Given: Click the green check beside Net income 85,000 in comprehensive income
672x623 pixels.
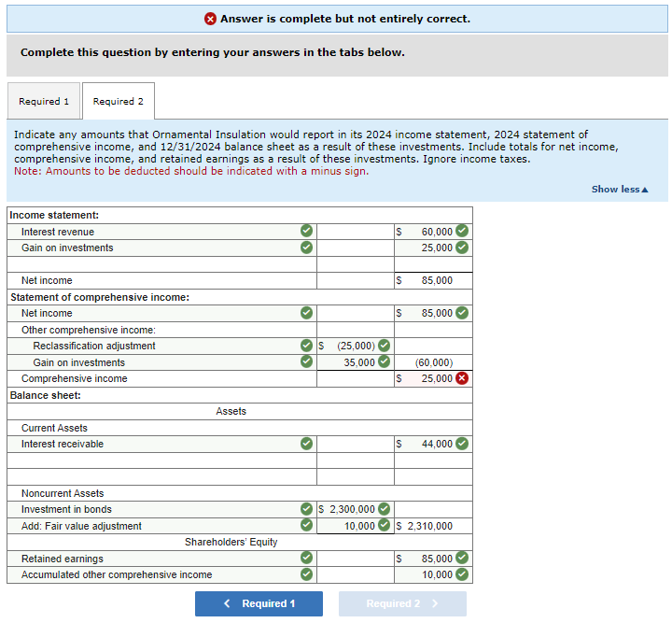Looking at the screenshot, I should tap(462, 313).
